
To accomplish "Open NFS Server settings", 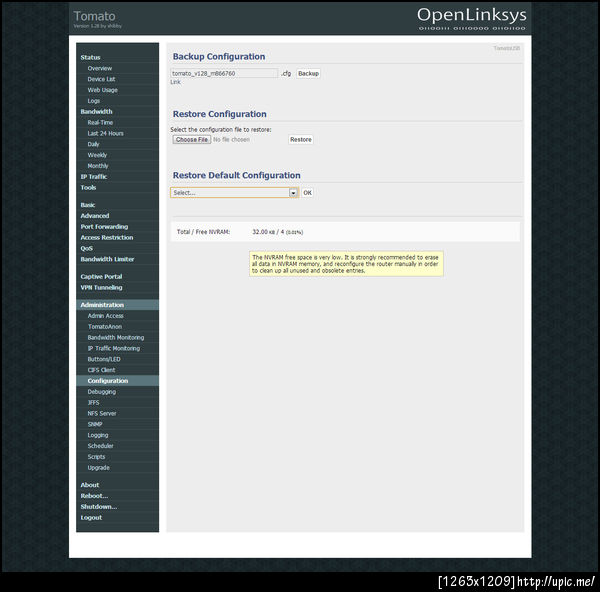I will [101, 413].
